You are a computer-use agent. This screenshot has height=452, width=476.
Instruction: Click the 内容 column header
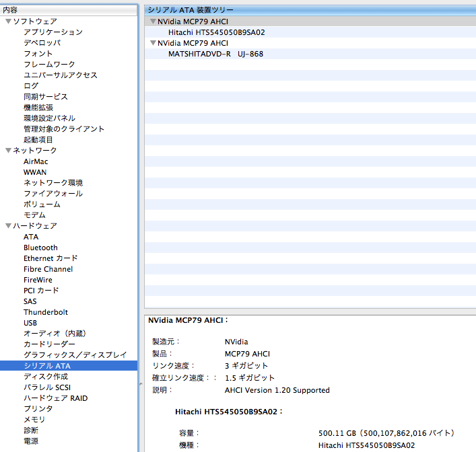(x=69, y=10)
